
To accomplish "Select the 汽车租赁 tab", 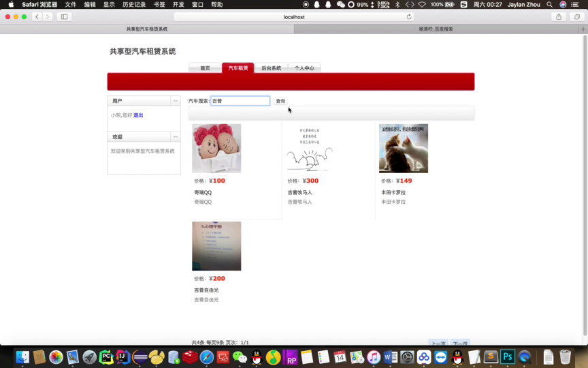I will point(238,68).
